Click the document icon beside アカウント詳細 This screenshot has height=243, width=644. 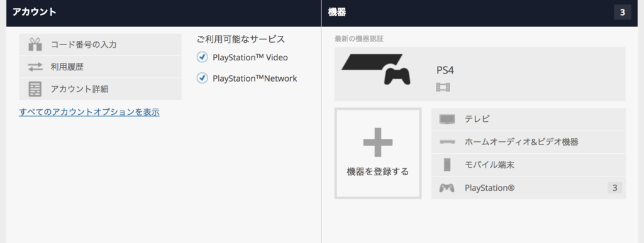coord(35,89)
